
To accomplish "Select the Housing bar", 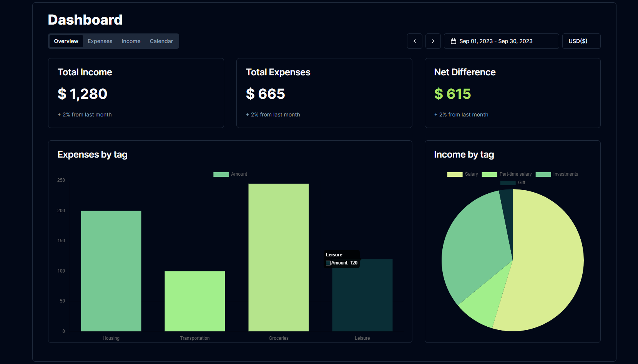I will pos(111,271).
